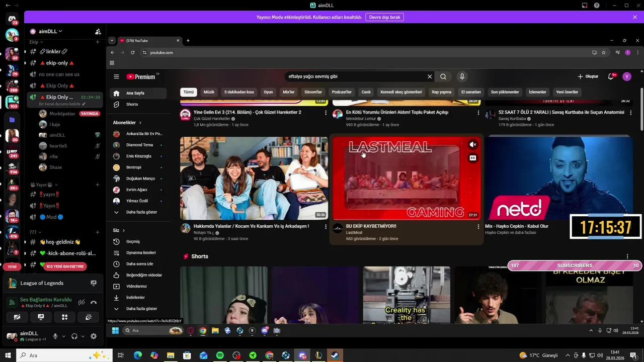Screen dimensions: 644x362
Task: Click the Oluştur create button
Action: point(588,76)
